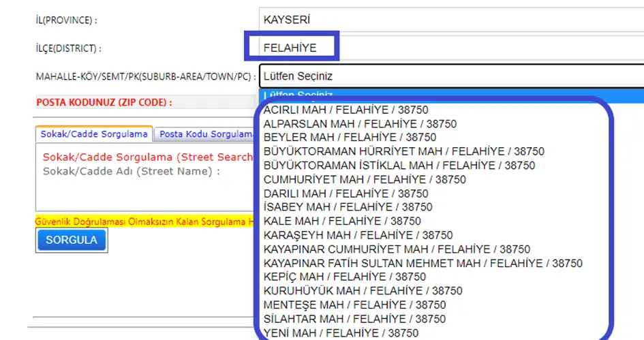Choose KARAŞEYH MAH from the list
Screen dimensions: 644x340
pos(358,236)
